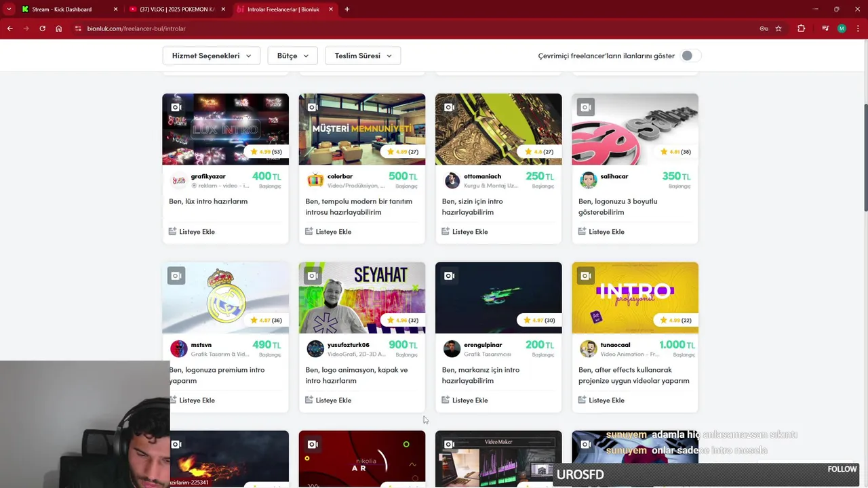Image resolution: width=868 pixels, height=488 pixels.
Task: Click colorbar profile avatar
Action: point(315,180)
